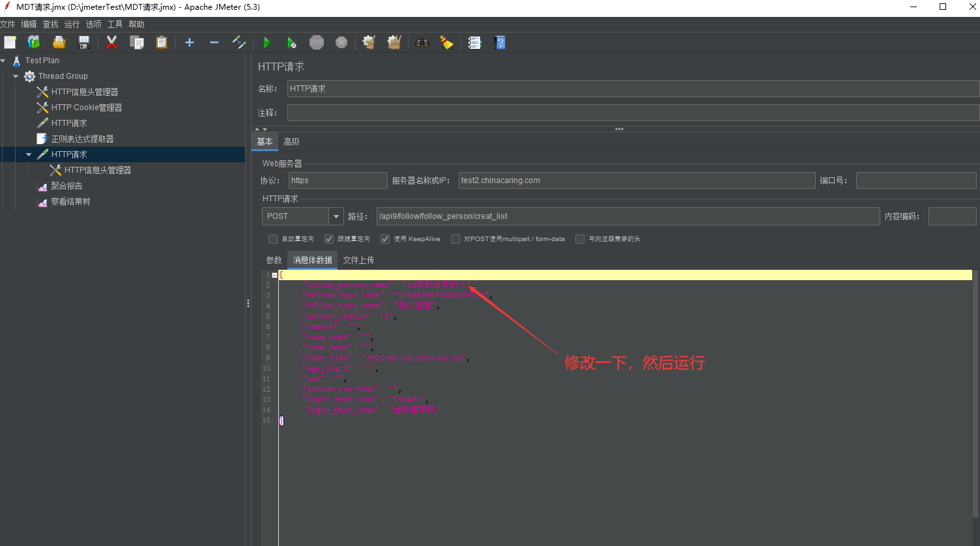Image resolution: width=980 pixels, height=546 pixels.
Task: Toggle 跟随重定向 checkbox
Action: click(x=329, y=239)
